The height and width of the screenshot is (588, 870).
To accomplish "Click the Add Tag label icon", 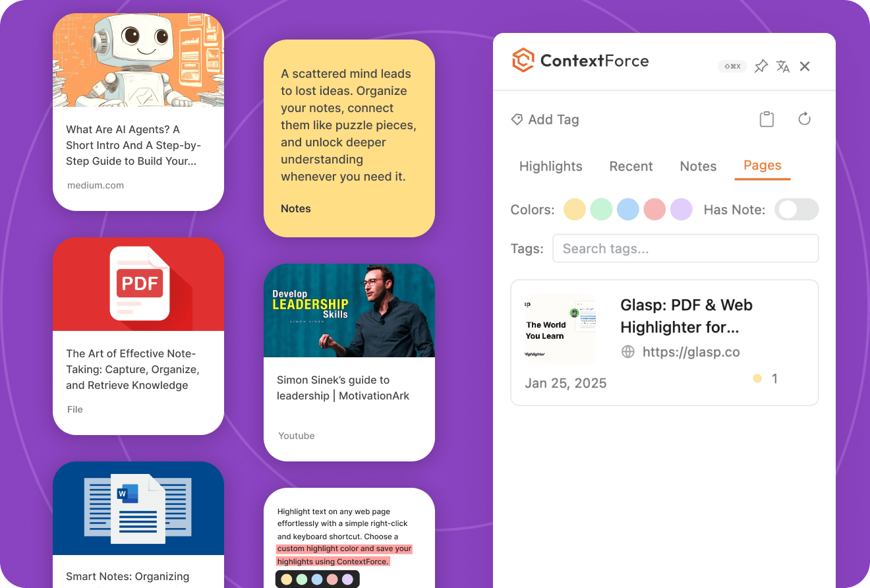I will [x=517, y=120].
